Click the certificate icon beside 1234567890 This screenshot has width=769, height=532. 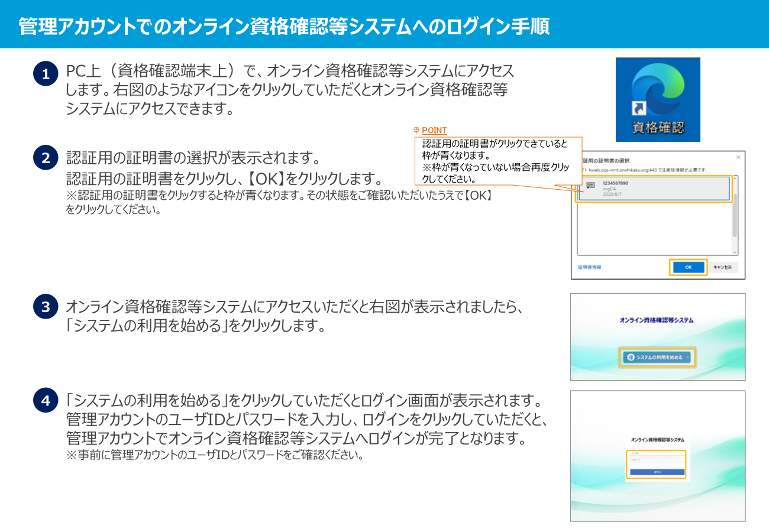pyautogui.click(x=590, y=185)
